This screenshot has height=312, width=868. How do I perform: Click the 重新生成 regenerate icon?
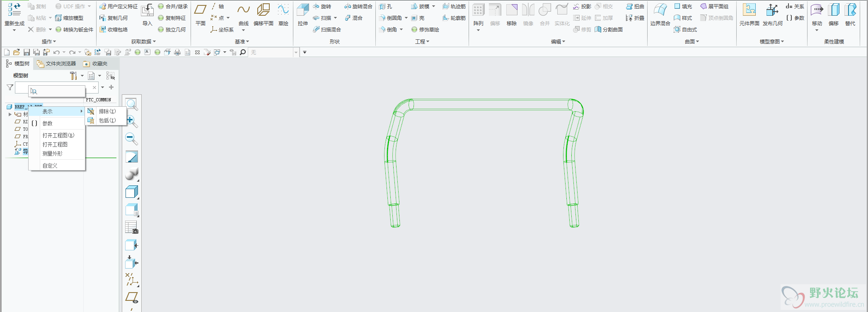[15, 10]
